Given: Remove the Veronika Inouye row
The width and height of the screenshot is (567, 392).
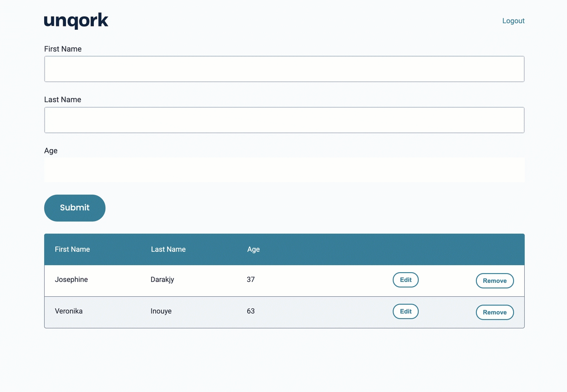Looking at the screenshot, I should [x=494, y=313].
